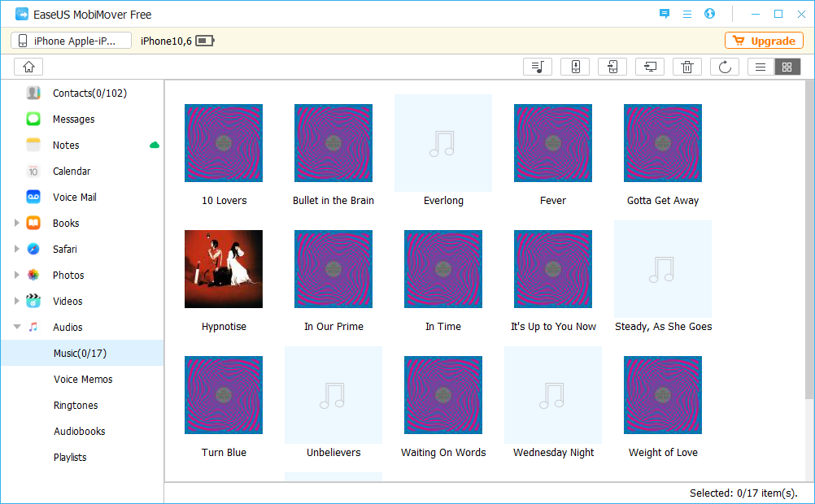The width and height of the screenshot is (815, 504).
Task: Click the Messages green icon
Action: point(33,119)
